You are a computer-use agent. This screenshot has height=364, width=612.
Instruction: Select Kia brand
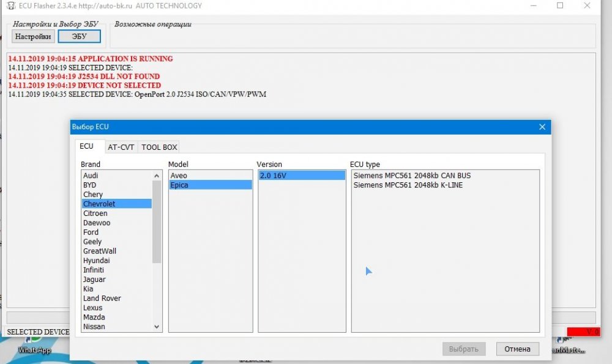click(x=117, y=289)
